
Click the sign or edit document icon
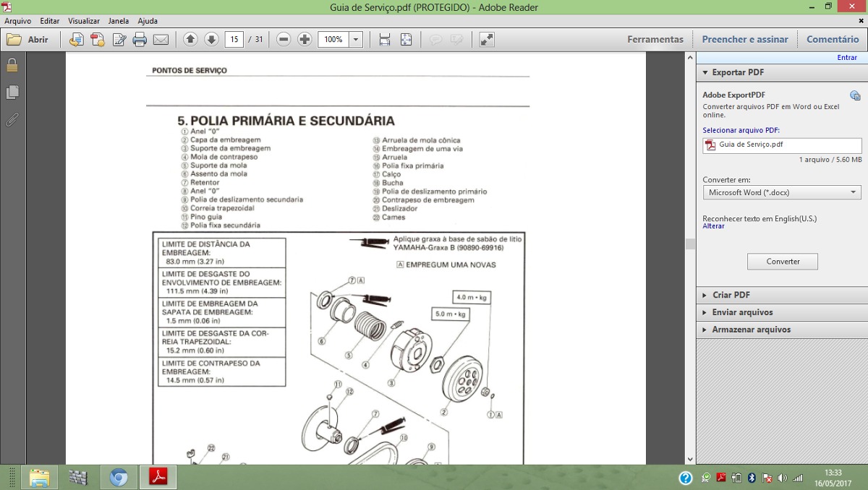pos(119,40)
